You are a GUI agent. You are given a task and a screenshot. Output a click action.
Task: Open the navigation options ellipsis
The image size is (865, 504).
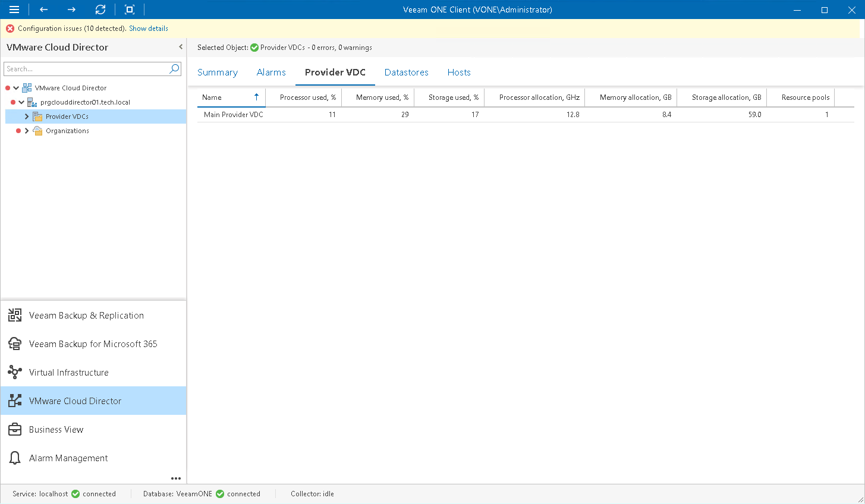coord(176,478)
